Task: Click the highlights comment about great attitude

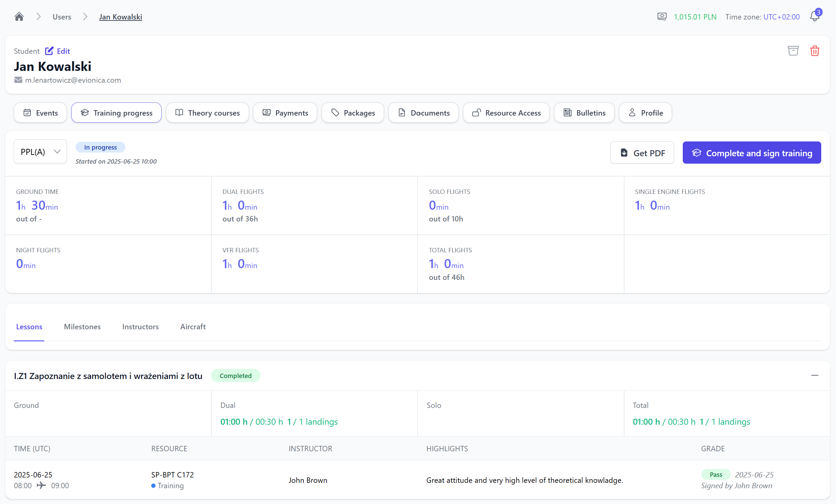Action: click(525, 480)
